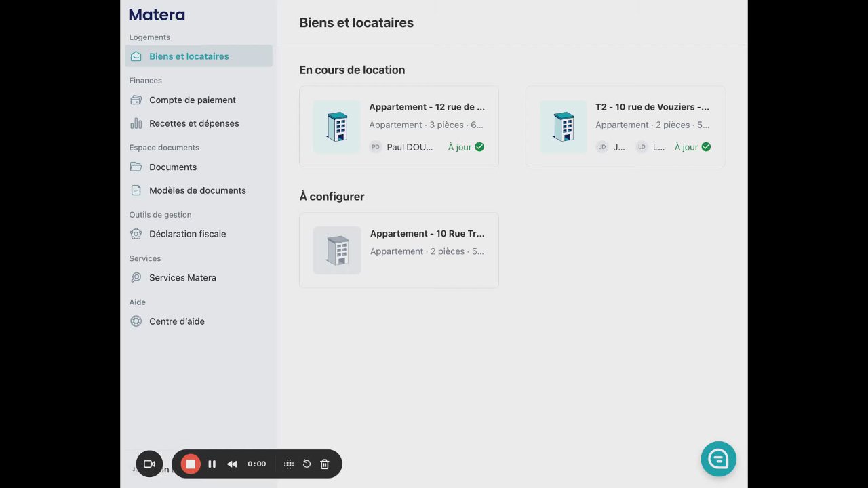Rewind the recording

point(232,464)
